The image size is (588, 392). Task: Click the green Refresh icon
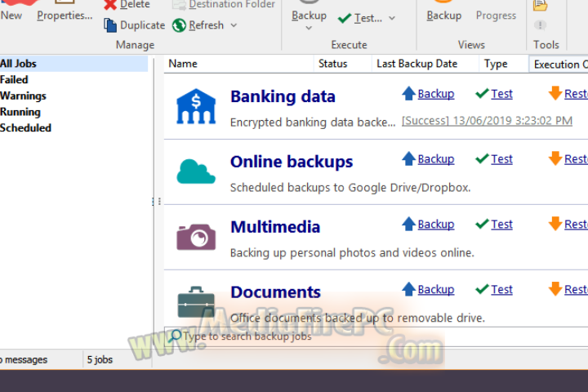pos(179,25)
